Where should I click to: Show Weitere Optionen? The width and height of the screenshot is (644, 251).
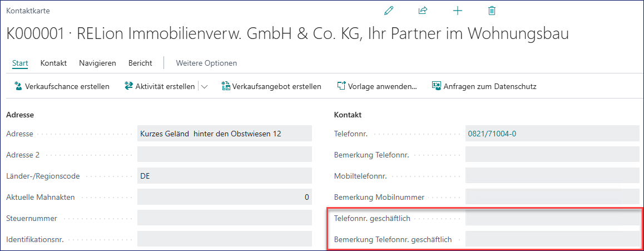206,63
